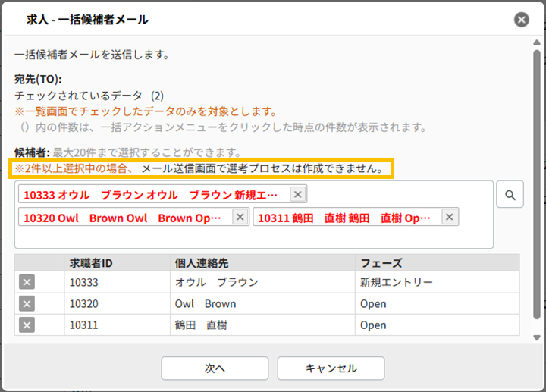Click the 求職者ID column header
546x392 pixels.
pos(91,263)
